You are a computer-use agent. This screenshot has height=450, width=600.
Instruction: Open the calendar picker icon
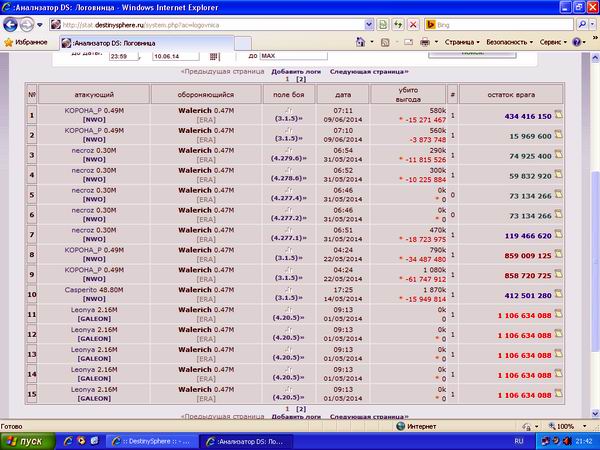point(214,57)
